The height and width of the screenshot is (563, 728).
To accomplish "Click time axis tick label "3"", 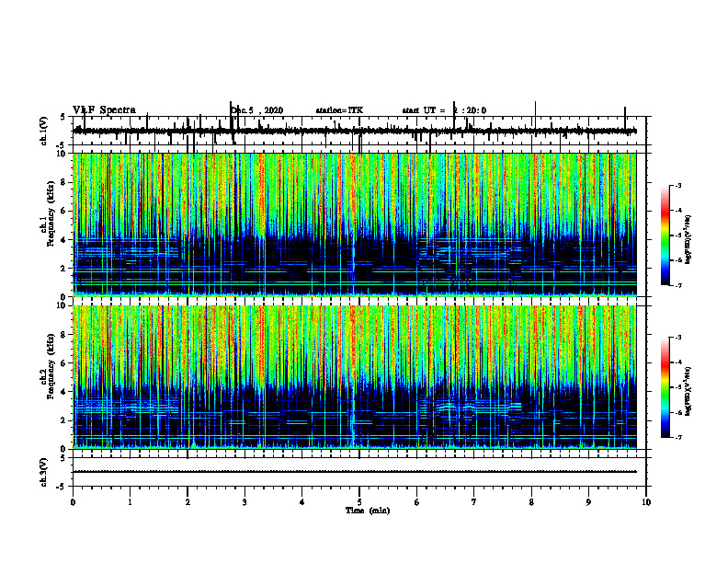I will [245, 502].
